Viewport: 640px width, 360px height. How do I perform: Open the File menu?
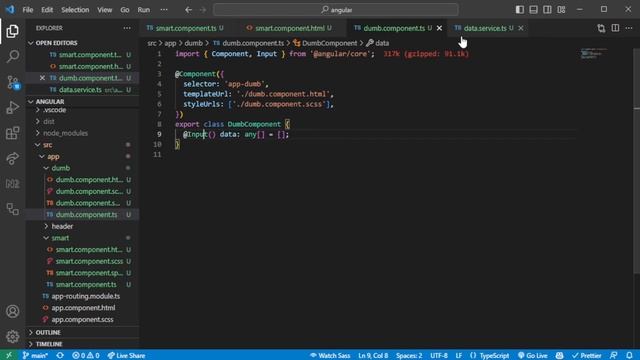click(28, 10)
